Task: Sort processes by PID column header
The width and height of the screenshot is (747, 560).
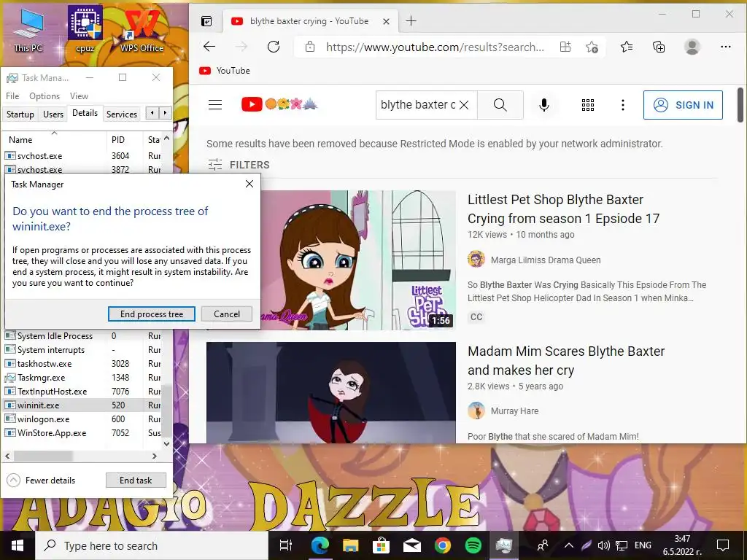Action: point(124,139)
